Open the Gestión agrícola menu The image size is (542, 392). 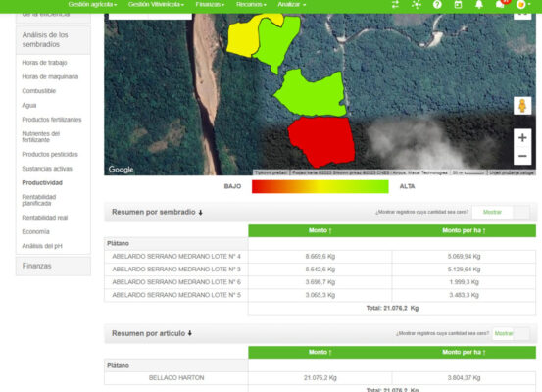point(92,5)
